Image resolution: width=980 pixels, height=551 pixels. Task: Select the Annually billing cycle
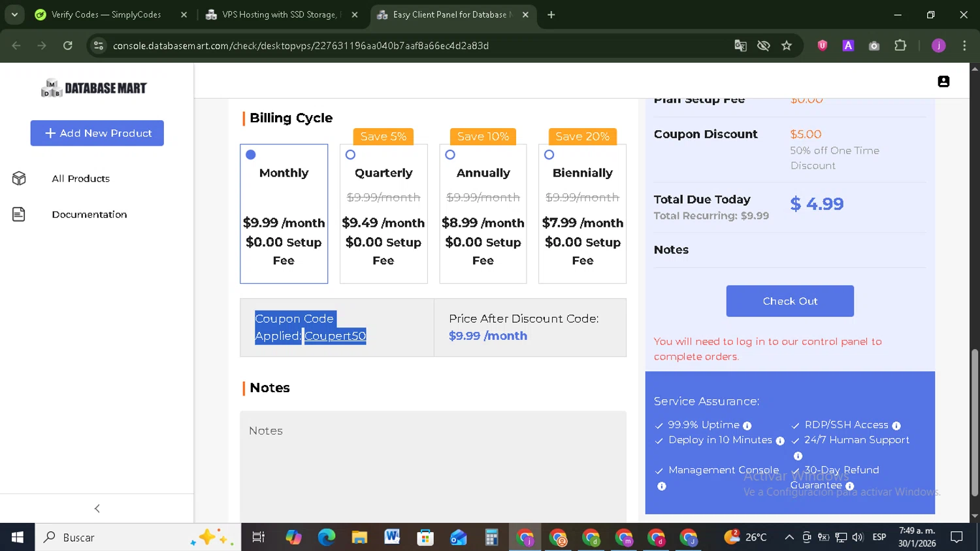tap(450, 155)
